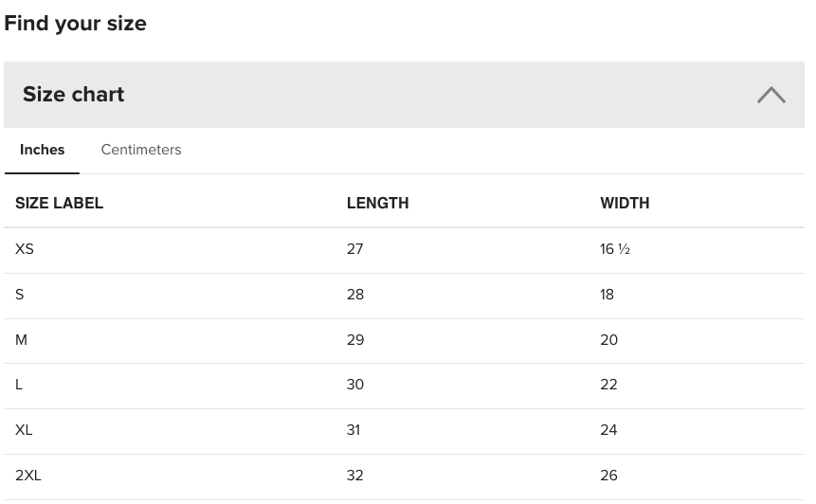Select the L size row label
Viewport: 816px width, 504px height.
(x=19, y=385)
